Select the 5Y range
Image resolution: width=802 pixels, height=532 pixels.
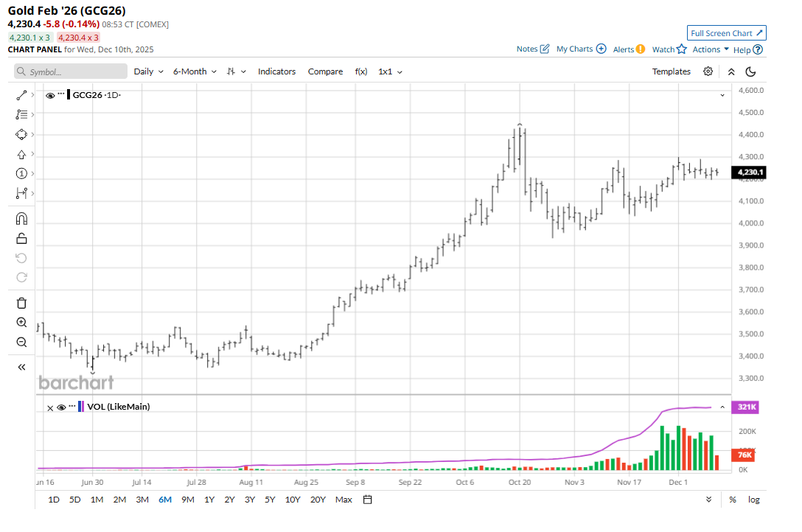coord(270,500)
